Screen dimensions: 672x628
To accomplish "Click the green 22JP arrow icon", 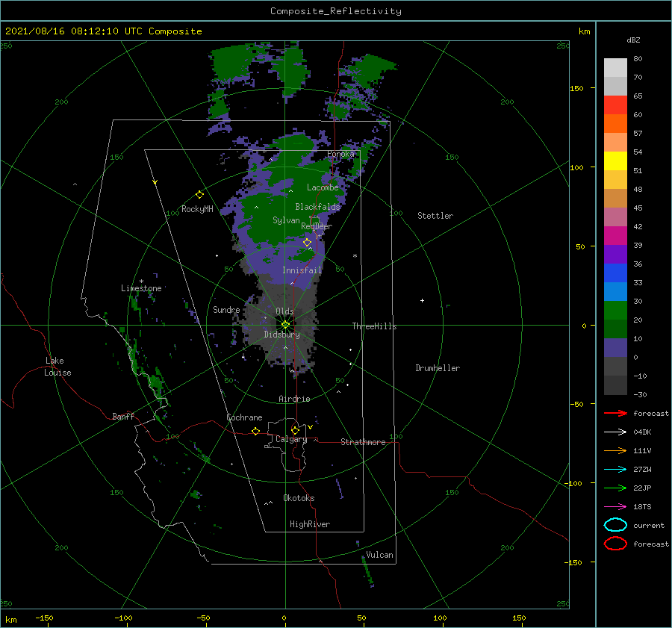I will click(x=615, y=488).
